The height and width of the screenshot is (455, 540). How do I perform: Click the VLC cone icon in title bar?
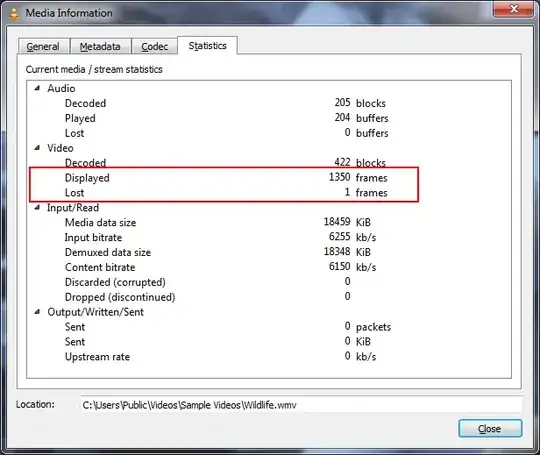(14, 13)
